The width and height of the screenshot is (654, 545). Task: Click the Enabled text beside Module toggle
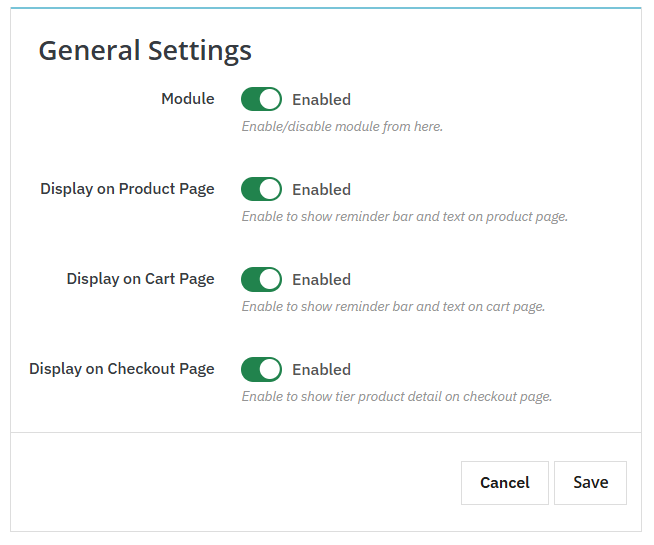coord(321,100)
